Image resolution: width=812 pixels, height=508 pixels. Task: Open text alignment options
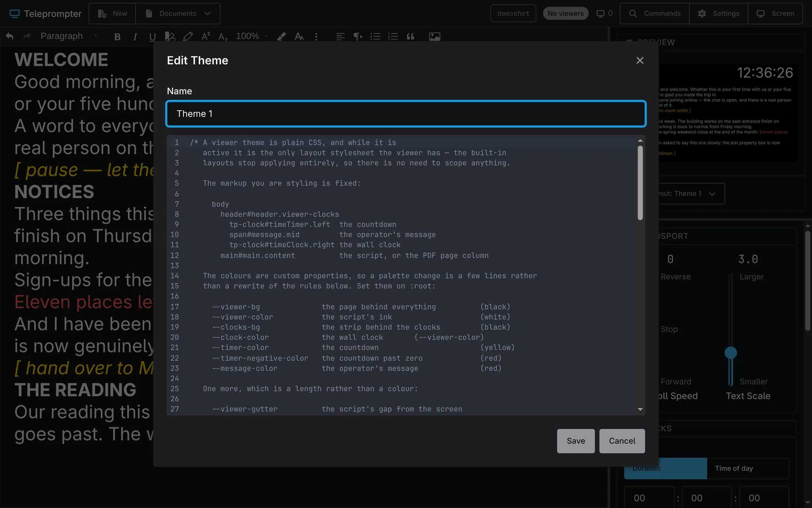pos(340,37)
